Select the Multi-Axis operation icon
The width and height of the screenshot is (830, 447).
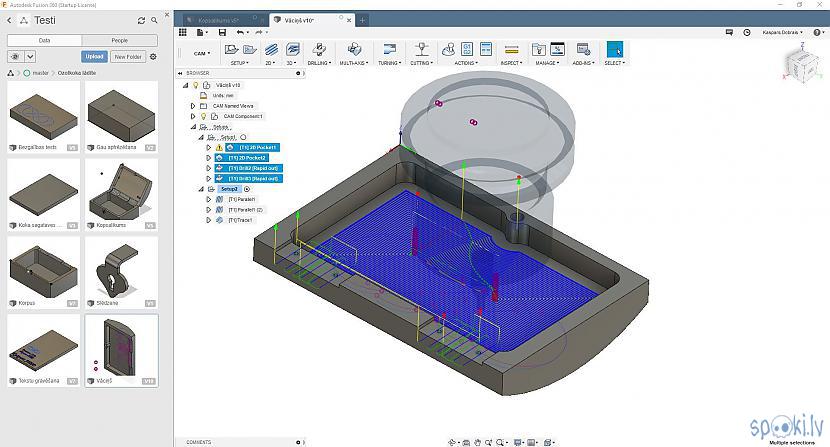pos(354,50)
